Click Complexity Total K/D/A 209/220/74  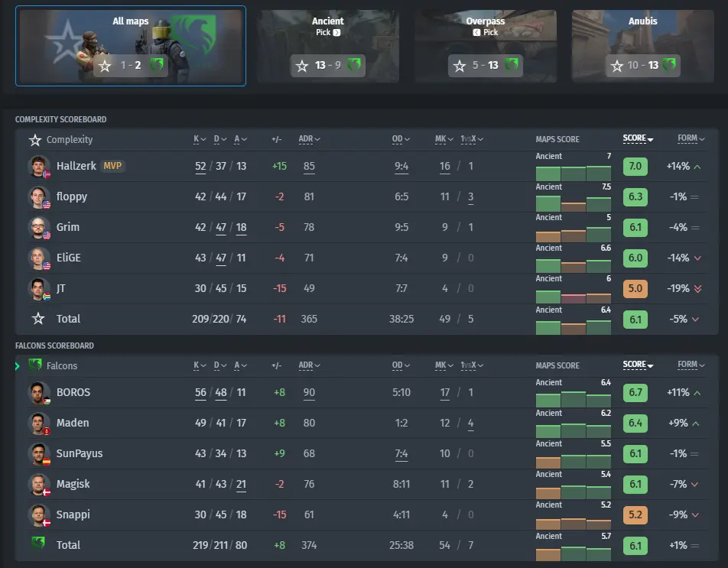pos(219,320)
